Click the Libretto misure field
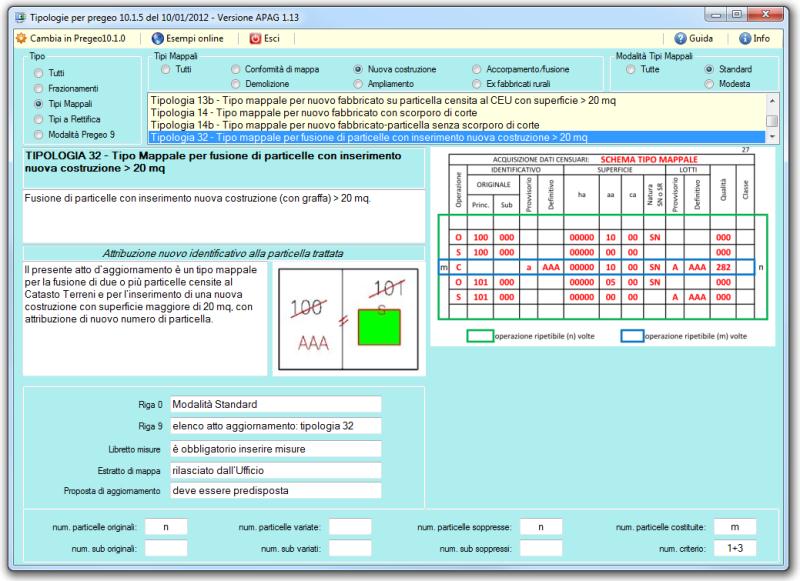Image resolution: width=800 pixels, height=581 pixels. coord(276,449)
